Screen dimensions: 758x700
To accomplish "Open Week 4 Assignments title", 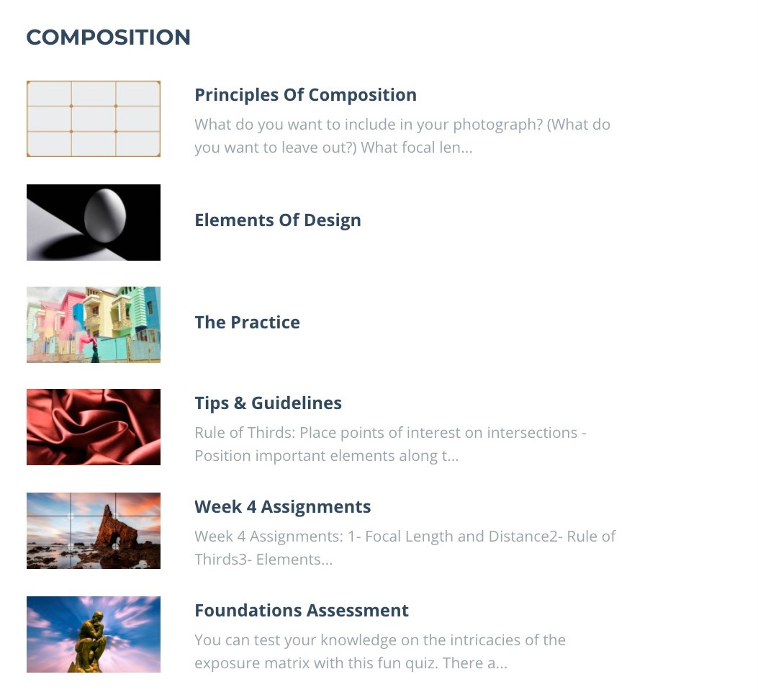I will pyautogui.click(x=283, y=506).
